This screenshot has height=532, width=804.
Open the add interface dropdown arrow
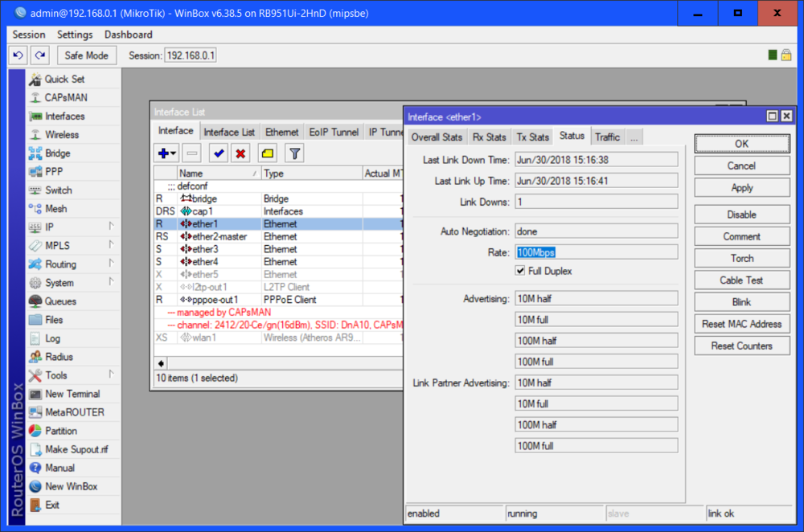[x=174, y=153]
